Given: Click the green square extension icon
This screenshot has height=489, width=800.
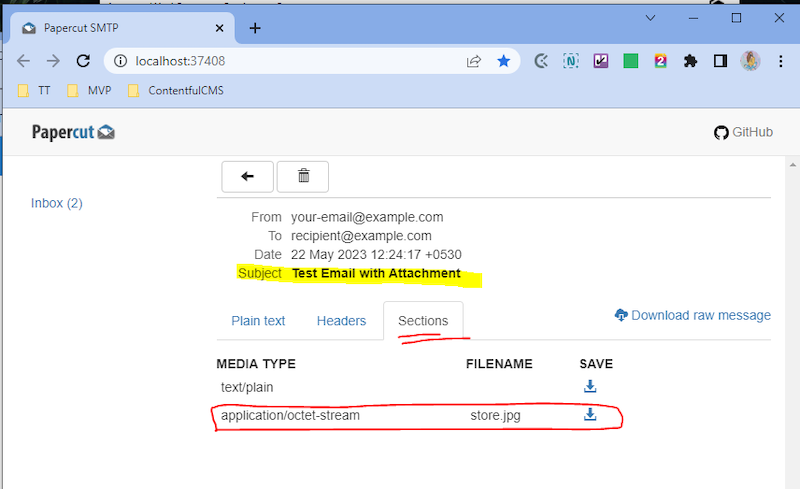Looking at the screenshot, I should 631,61.
